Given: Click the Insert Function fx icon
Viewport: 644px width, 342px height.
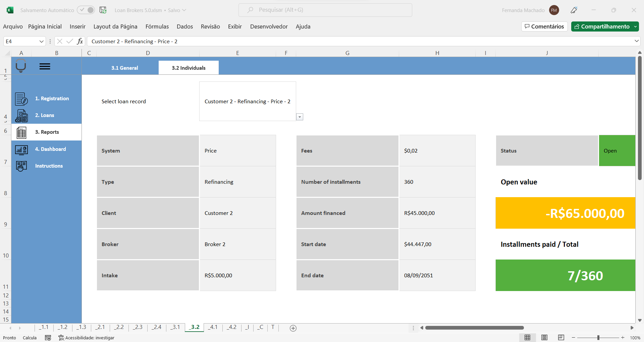Looking at the screenshot, I should pyautogui.click(x=80, y=41).
